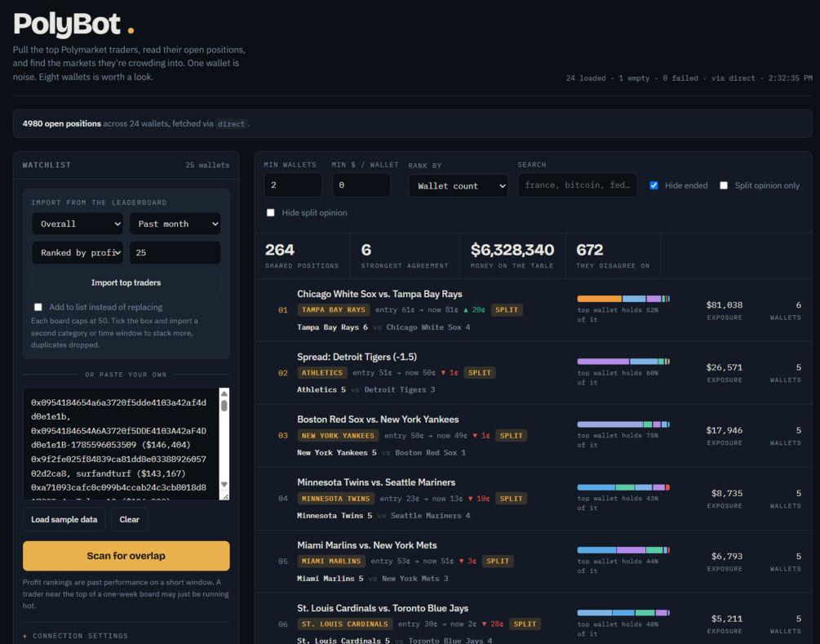The image size is (820, 644).
Task: Click the $81,038 exposure value
Action: pos(725,305)
